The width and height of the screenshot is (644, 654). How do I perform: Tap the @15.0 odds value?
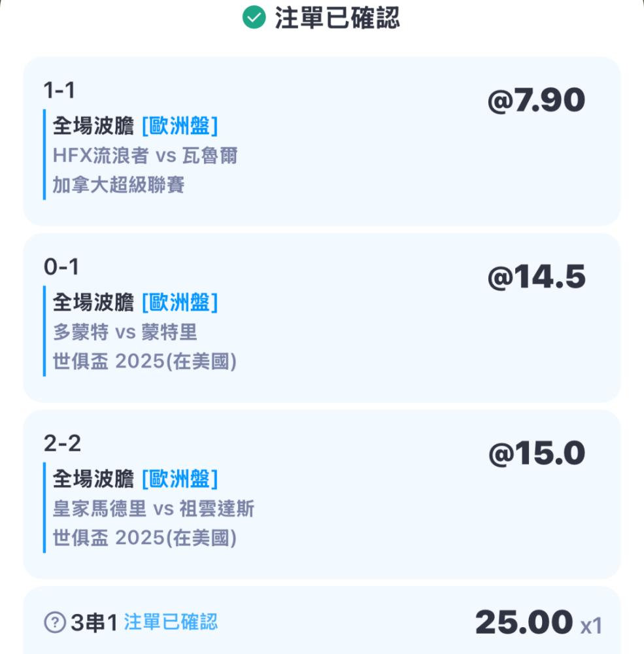coord(537,453)
